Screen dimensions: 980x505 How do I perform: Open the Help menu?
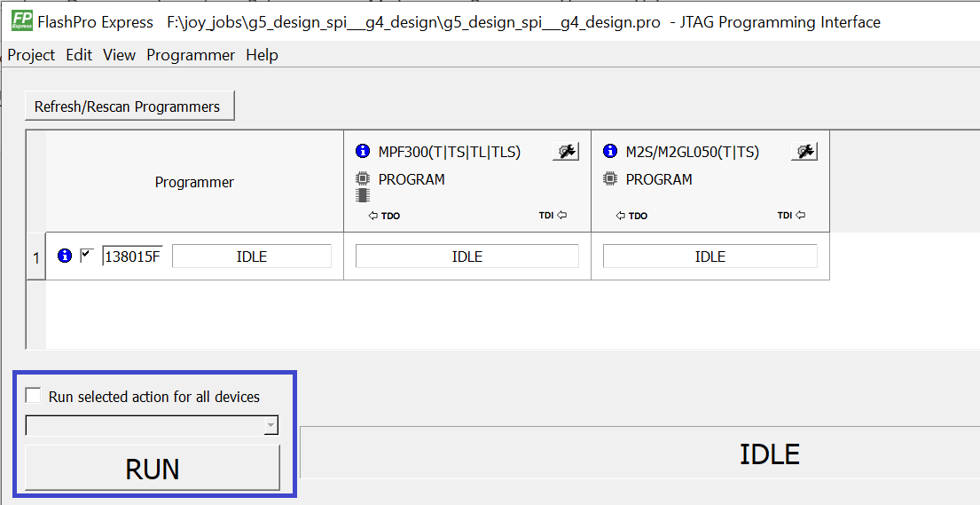tap(262, 55)
